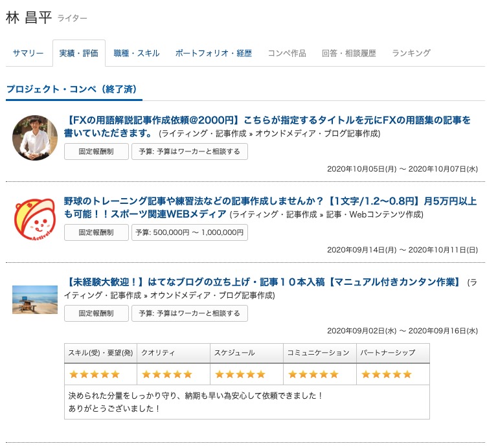Open the はてなブログの立ち上げ project link
The image size is (487, 448).
coord(263,282)
